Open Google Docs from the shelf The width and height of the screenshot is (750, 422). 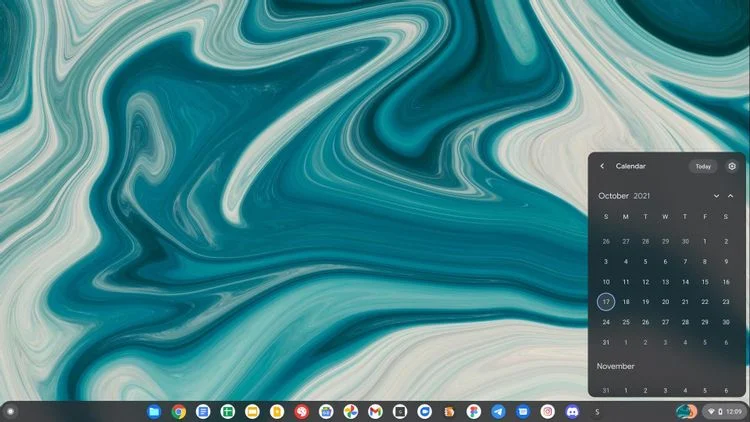point(203,411)
